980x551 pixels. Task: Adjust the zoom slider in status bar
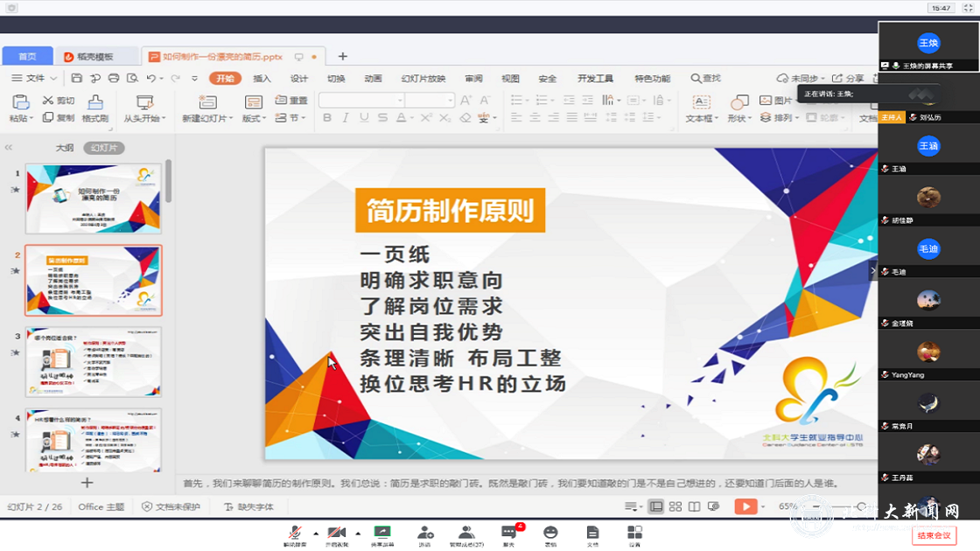coord(837,506)
